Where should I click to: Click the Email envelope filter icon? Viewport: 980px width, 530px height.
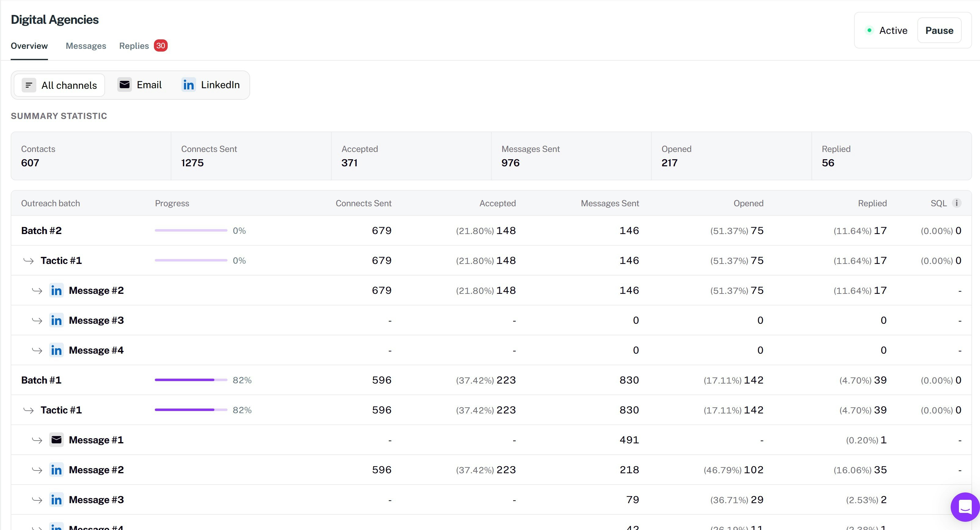click(x=124, y=85)
